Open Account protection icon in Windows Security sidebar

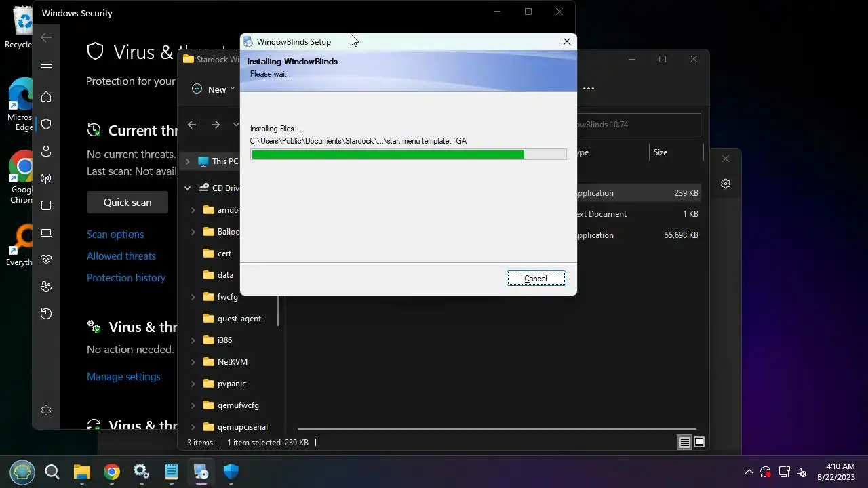[46, 151]
